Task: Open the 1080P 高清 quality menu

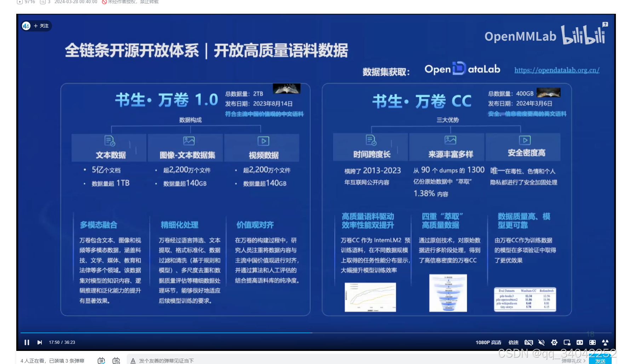Action: (488, 342)
